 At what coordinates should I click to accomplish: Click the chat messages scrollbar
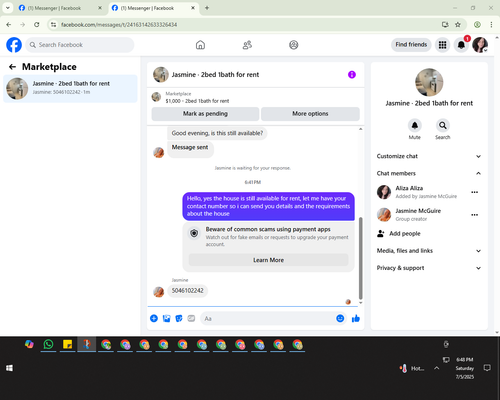[361, 258]
